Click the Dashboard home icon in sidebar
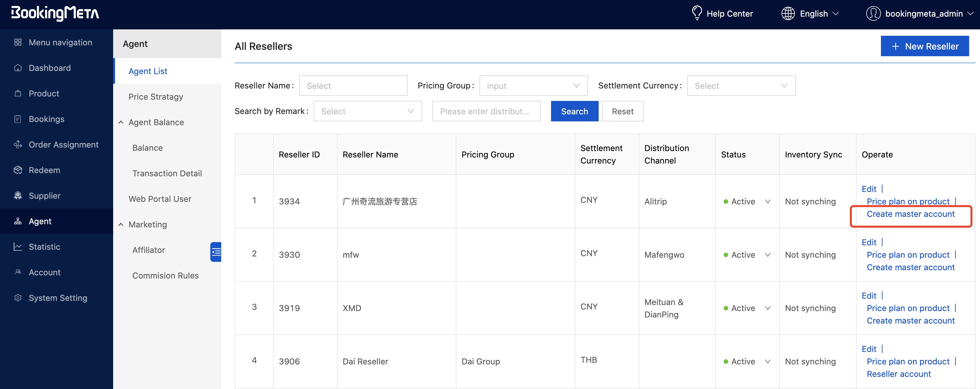Screen dimensions: 980x389 tap(18, 68)
